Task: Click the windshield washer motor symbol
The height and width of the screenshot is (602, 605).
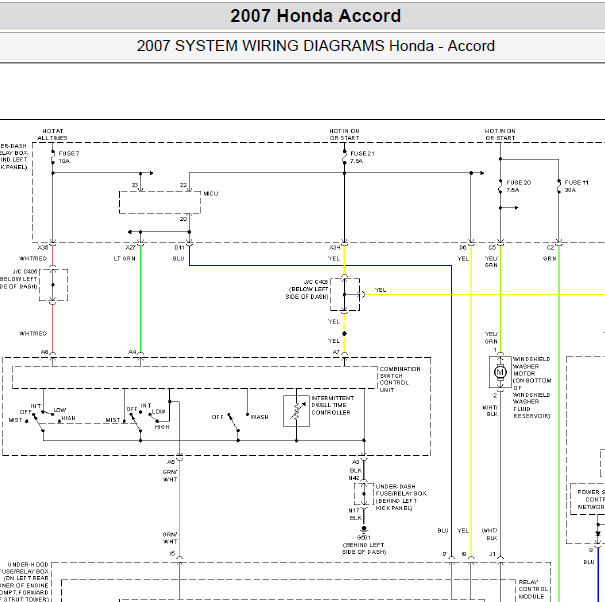Action: 500,372
